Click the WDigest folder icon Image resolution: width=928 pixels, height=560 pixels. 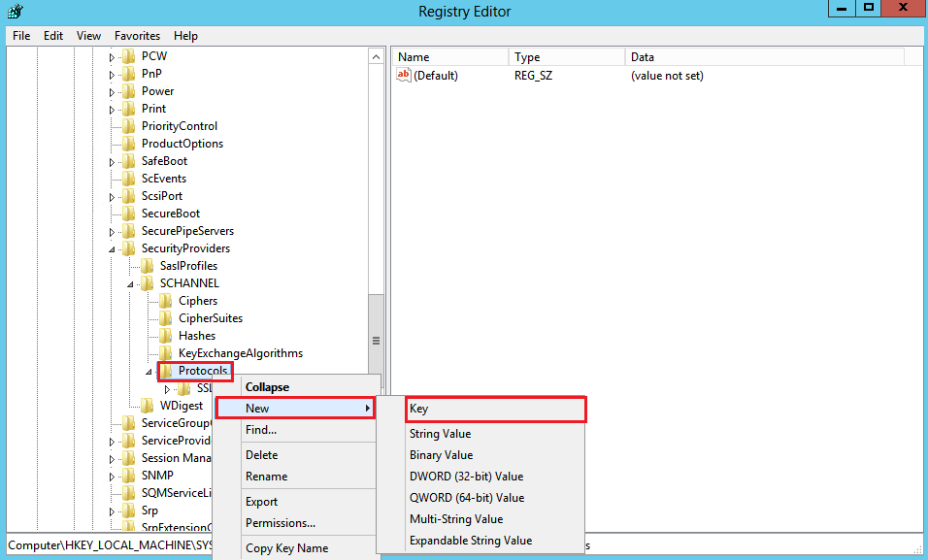pos(148,406)
